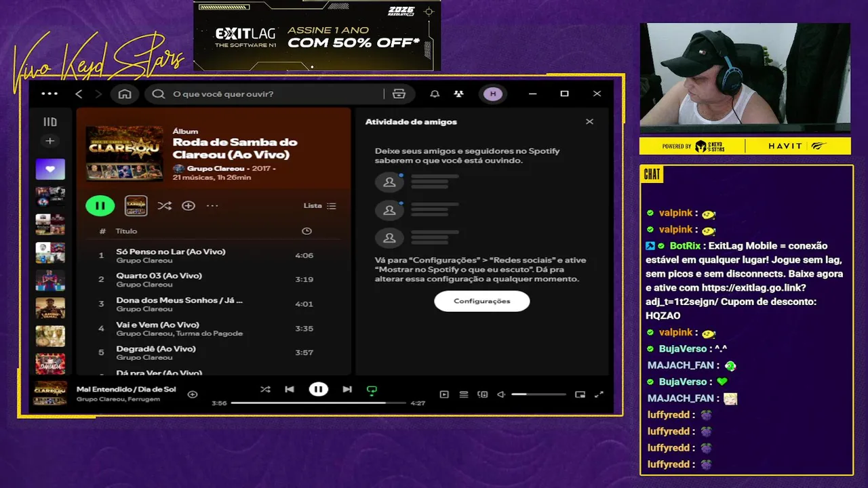The width and height of the screenshot is (868, 488).
Task: Open the Now Playing view icon
Action: coord(444,394)
